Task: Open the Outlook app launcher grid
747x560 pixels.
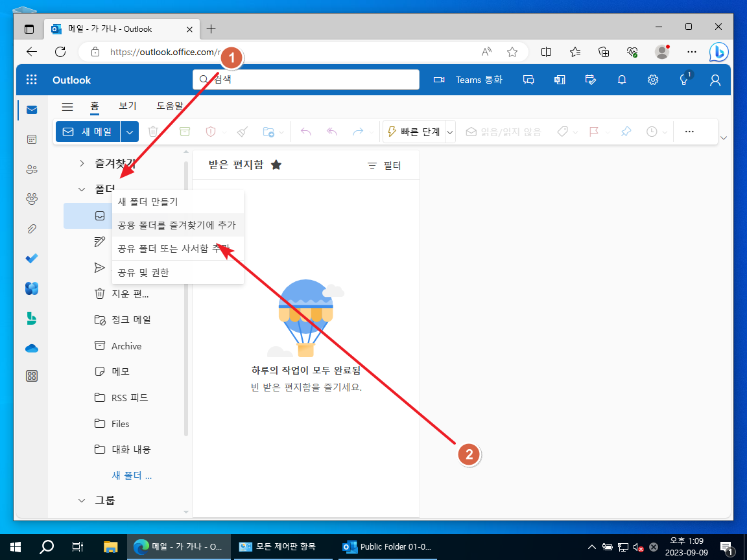Action: [31, 80]
